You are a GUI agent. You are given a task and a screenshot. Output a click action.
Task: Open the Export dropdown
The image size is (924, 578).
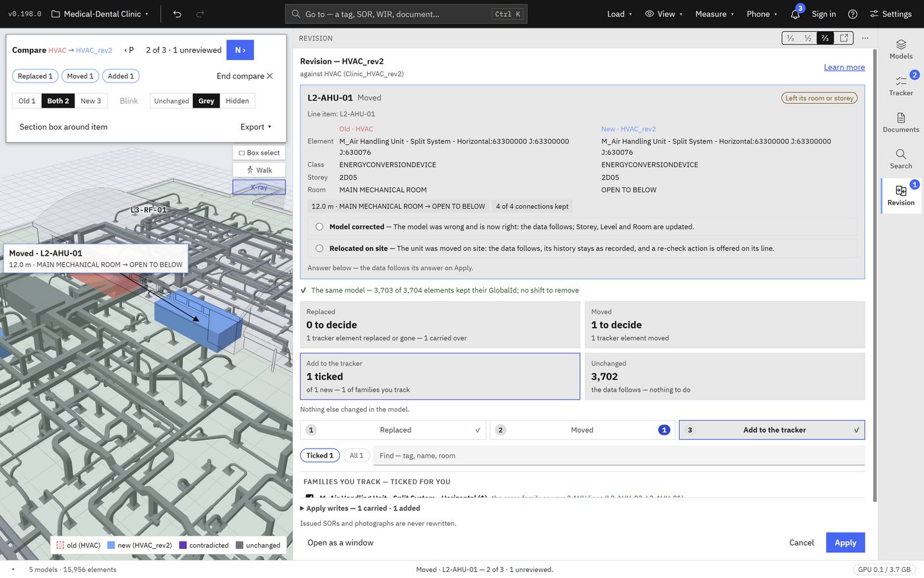pyautogui.click(x=256, y=127)
